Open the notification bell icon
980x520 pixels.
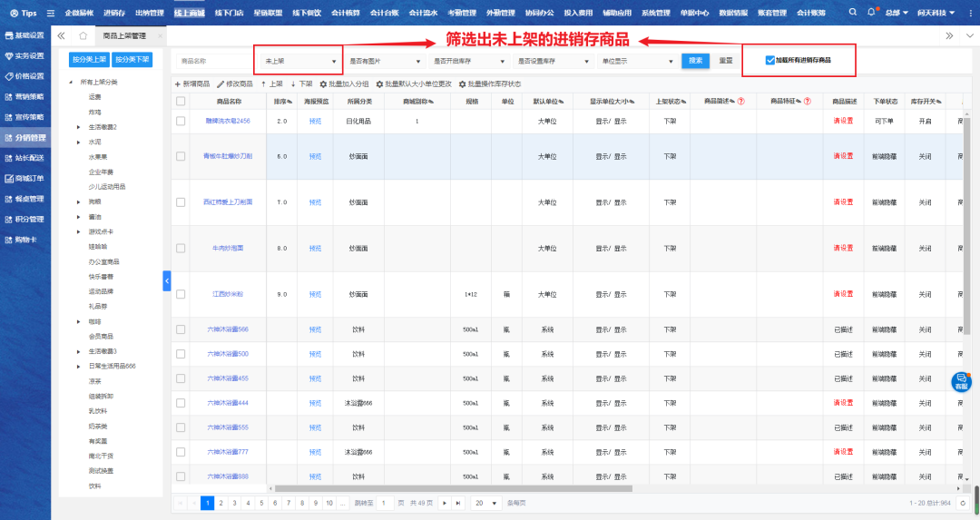pyautogui.click(x=872, y=13)
